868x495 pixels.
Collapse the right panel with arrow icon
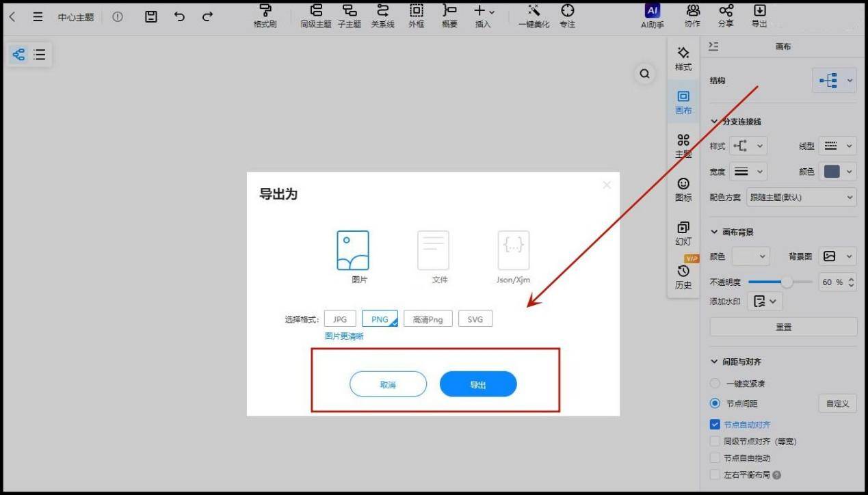(x=713, y=46)
